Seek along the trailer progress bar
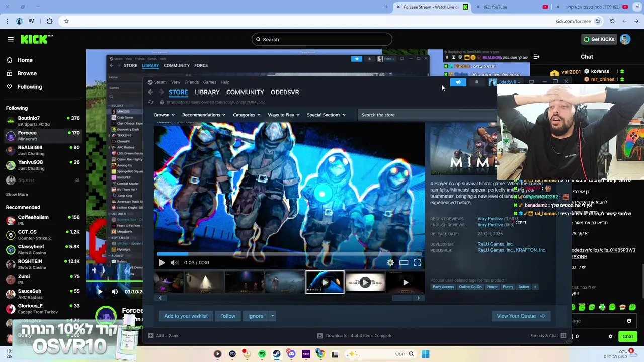 [289, 254]
